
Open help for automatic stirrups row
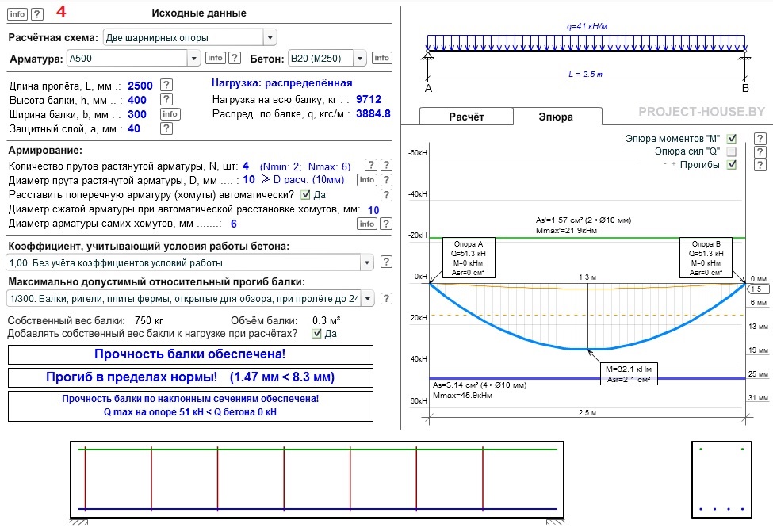click(387, 195)
